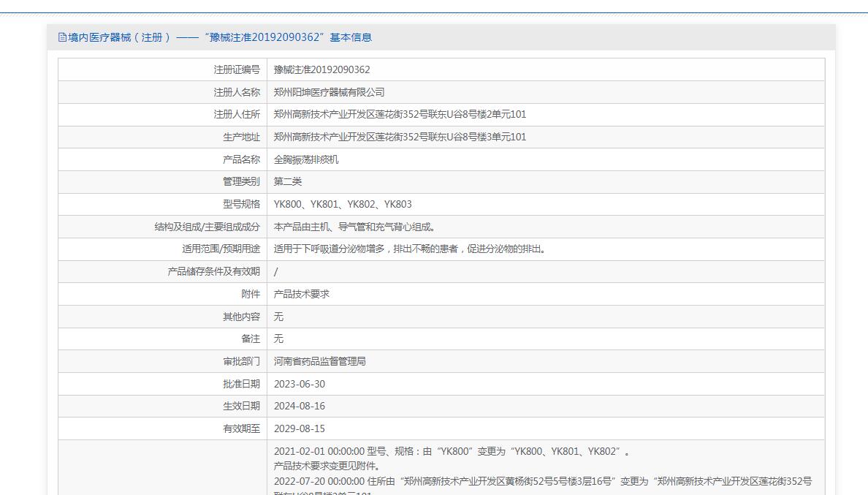Click the 结构及组成/主要组成成分 label

click(207, 227)
